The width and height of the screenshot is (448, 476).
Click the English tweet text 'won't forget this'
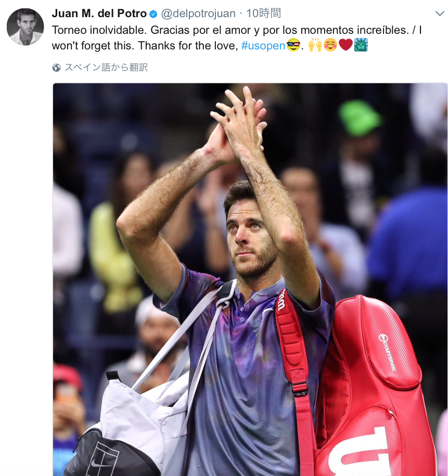93,46
